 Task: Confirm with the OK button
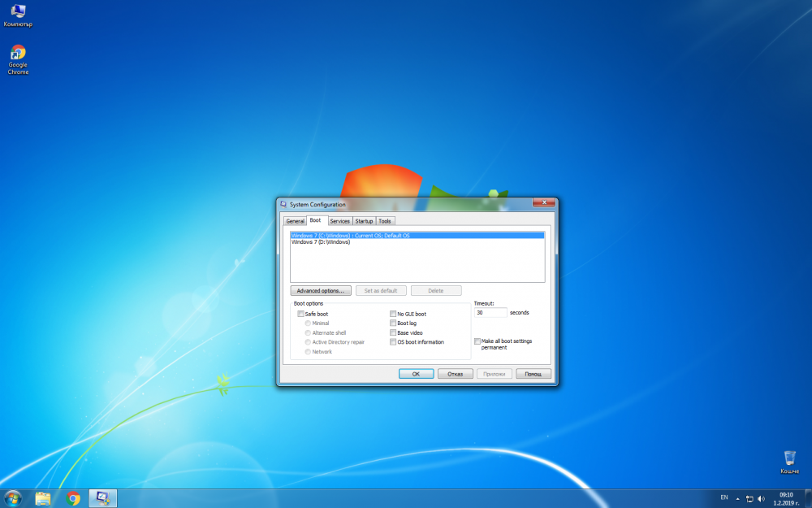coord(416,374)
